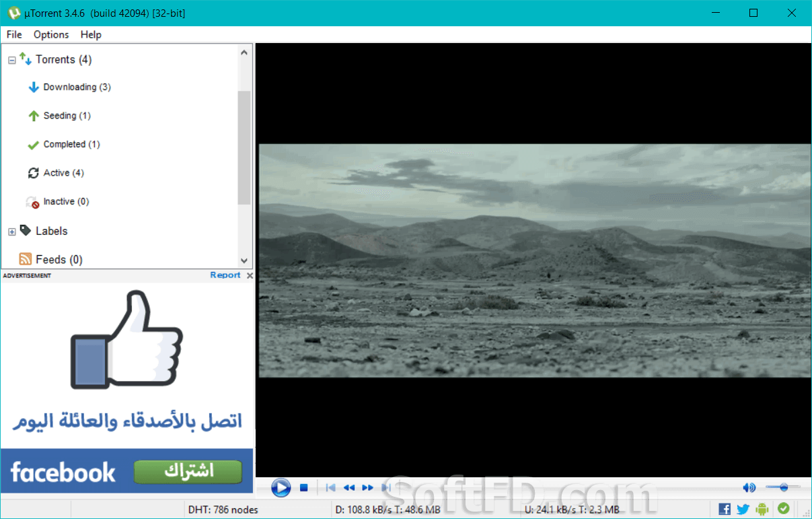Viewport: 812px width, 519px height.
Task: Click the Facebook thumbs-up ad image
Action: click(126, 339)
